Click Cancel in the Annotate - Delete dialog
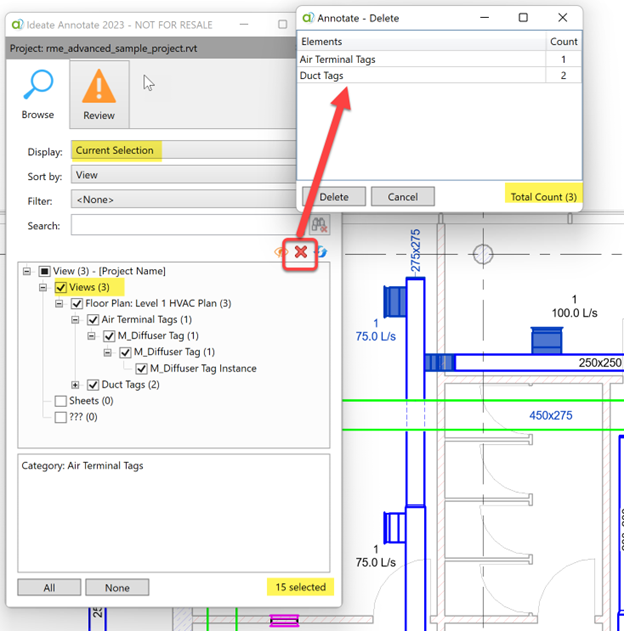The width and height of the screenshot is (624, 631). click(402, 197)
